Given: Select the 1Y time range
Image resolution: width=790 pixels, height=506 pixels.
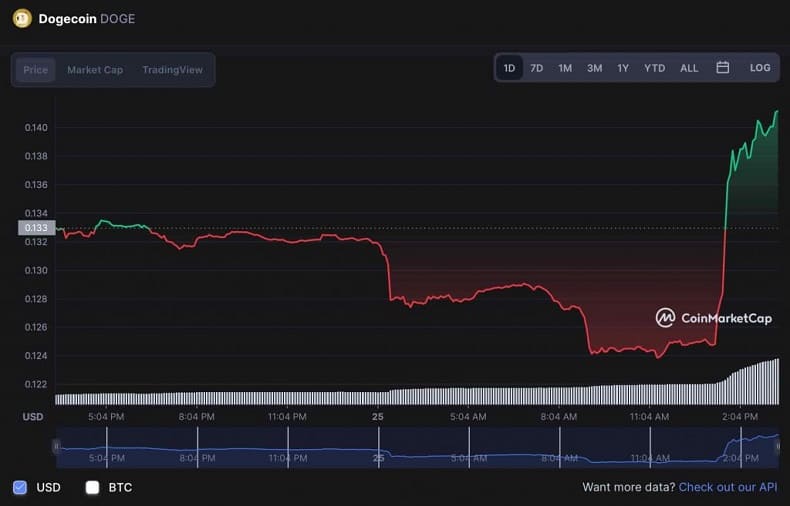Looking at the screenshot, I should [623, 68].
